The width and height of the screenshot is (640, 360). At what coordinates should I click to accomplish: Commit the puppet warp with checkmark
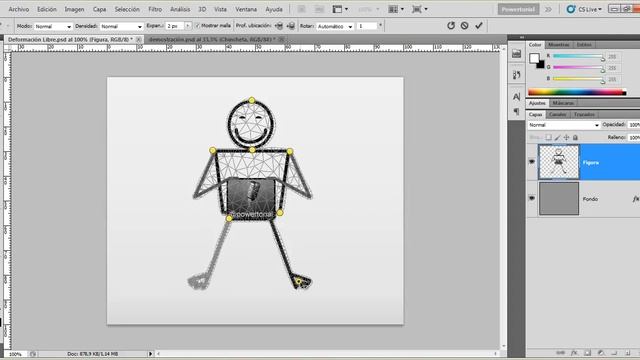click(x=479, y=26)
